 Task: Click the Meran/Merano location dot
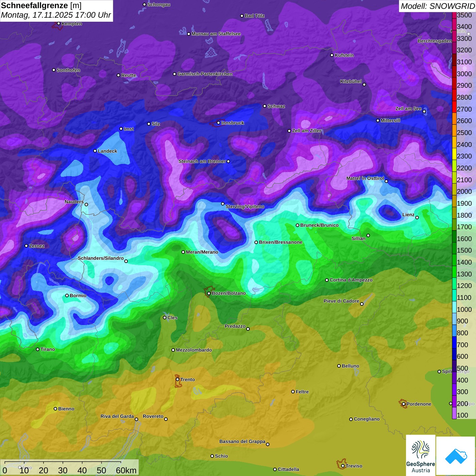point(183,252)
